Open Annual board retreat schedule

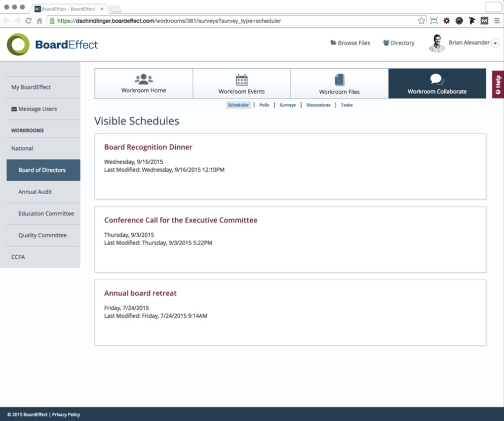point(141,293)
